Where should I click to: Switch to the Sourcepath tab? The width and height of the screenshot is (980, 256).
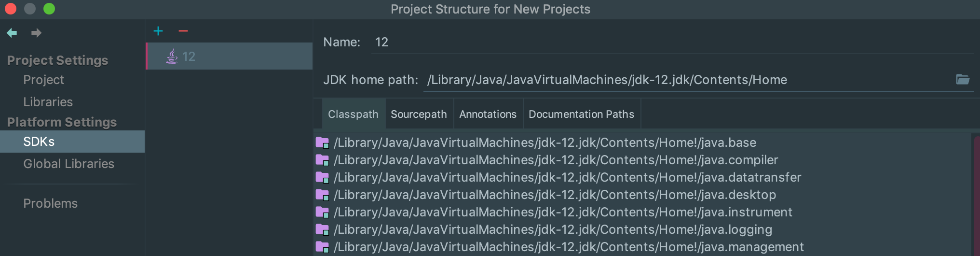click(419, 114)
